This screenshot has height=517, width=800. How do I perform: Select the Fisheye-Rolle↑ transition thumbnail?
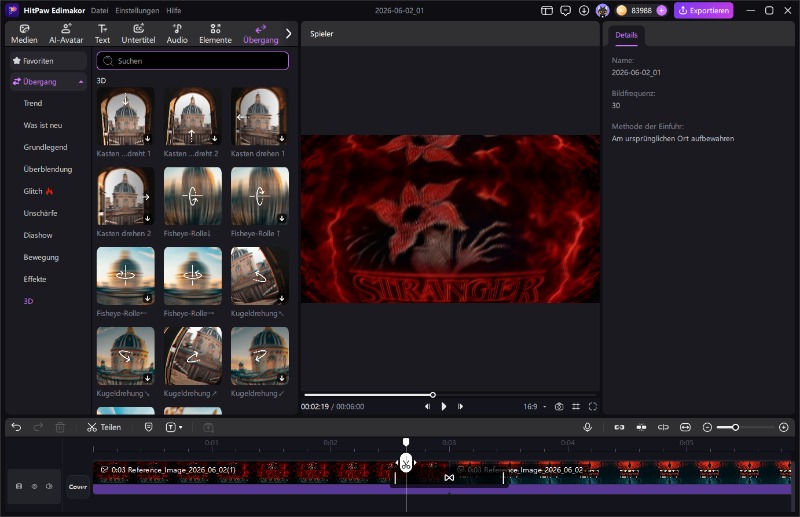tap(260, 196)
